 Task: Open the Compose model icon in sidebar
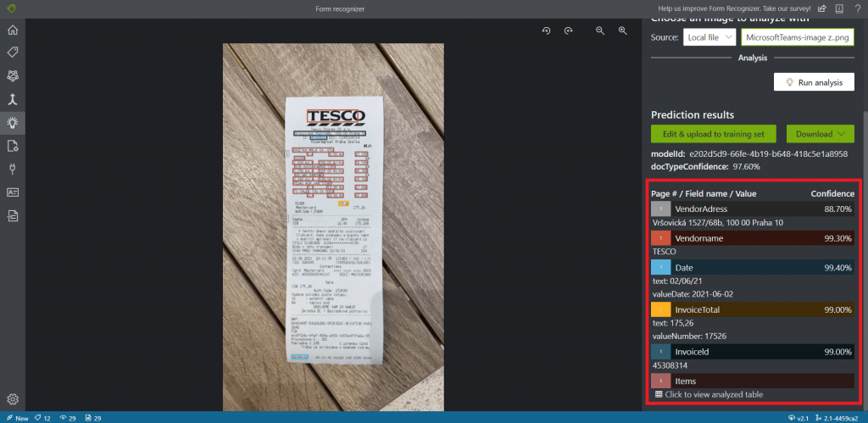tap(13, 99)
